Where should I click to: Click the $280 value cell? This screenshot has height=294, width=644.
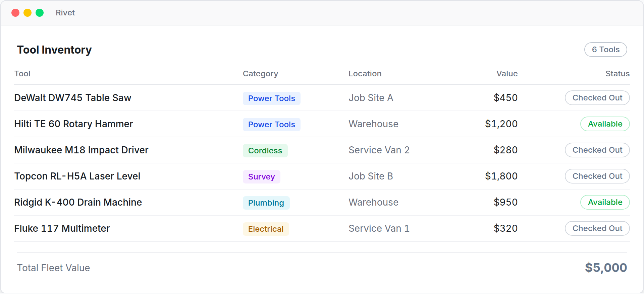click(x=505, y=150)
